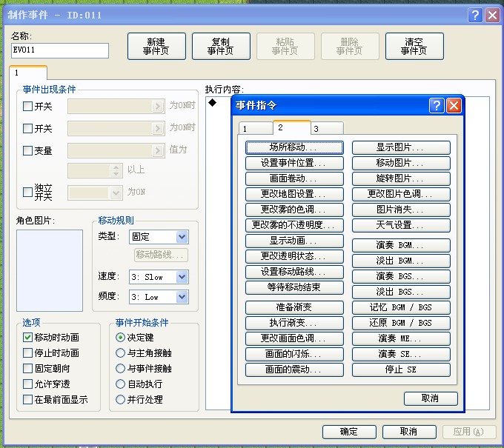
Task: Click the 更改雾的不透明度 button
Action: coord(294,225)
